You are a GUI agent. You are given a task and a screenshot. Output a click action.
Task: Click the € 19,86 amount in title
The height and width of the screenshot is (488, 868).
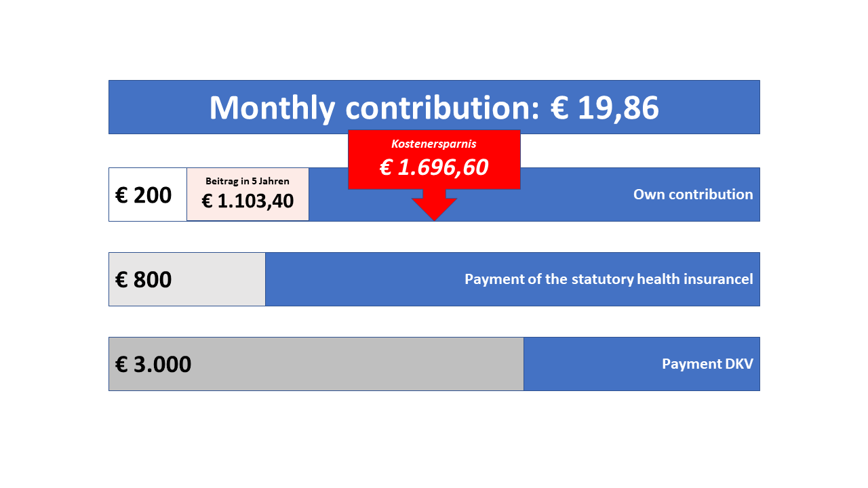[x=605, y=108]
